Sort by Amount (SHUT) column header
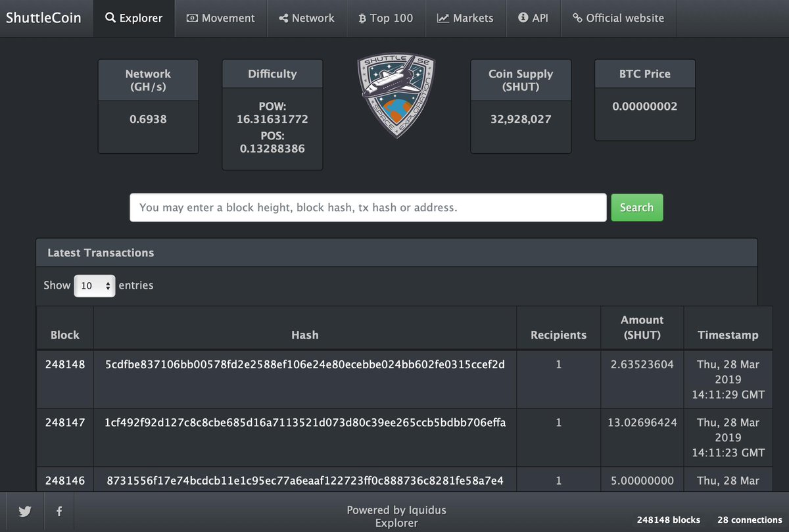Viewport: 789px width, 532px height. [x=642, y=327]
